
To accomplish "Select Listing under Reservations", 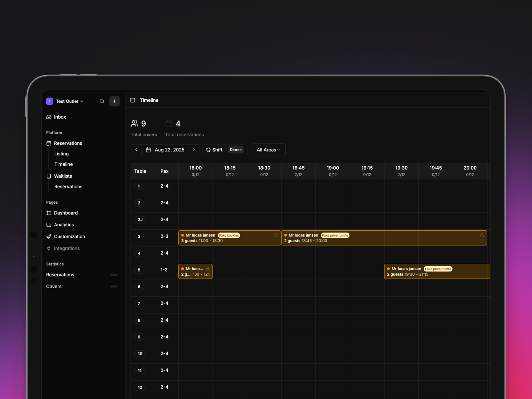I will tap(62, 154).
